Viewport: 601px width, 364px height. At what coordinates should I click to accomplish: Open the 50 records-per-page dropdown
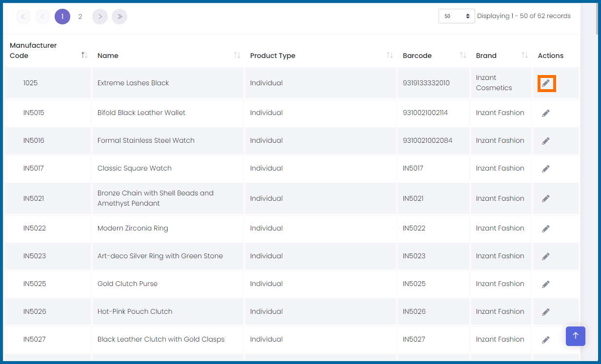[x=457, y=16]
